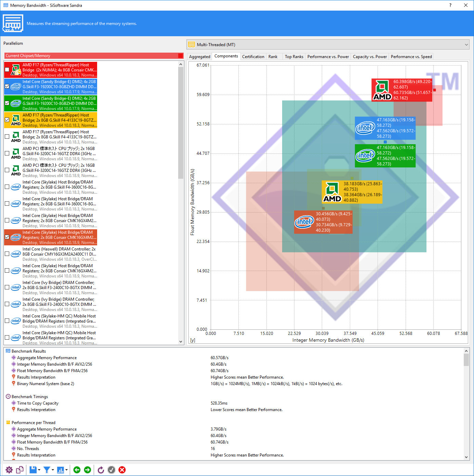The height and width of the screenshot is (476, 474).
Task: Select the blue 47.163GB/s Intel data label
Action: (385, 128)
